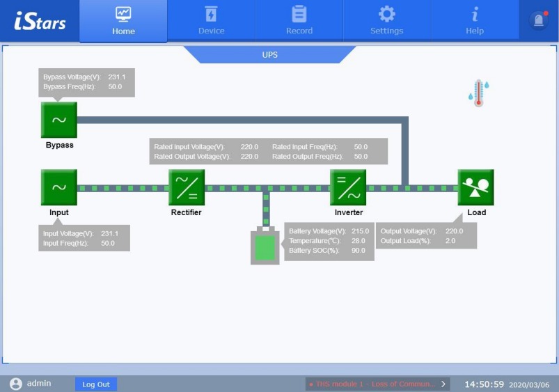Click the battery voltage info panel
The image size is (559, 392).
coord(329,241)
